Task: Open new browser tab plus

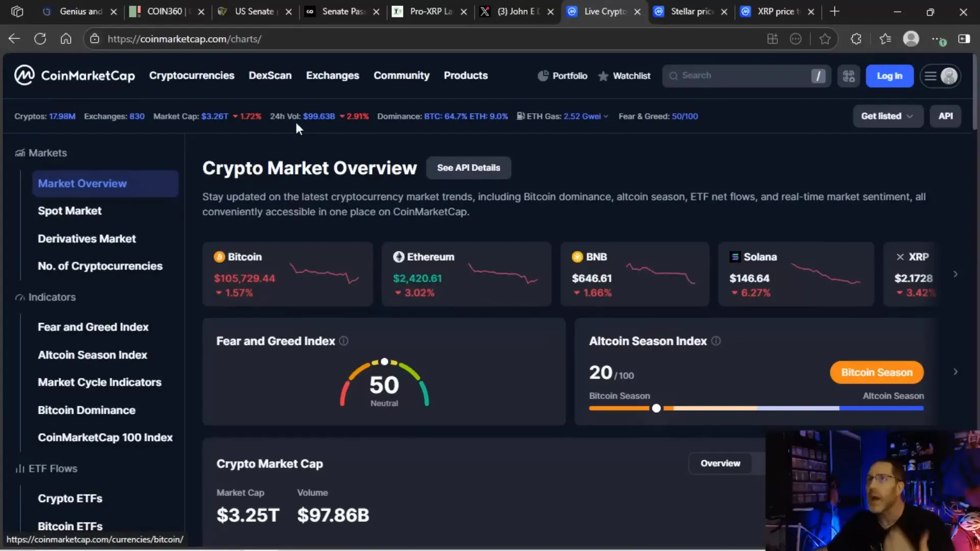Action: [x=835, y=11]
